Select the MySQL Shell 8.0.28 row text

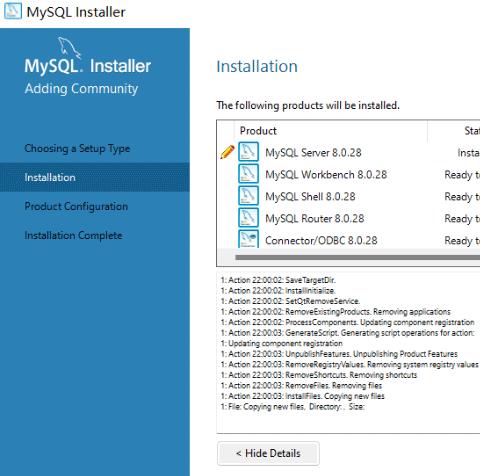tap(310, 197)
